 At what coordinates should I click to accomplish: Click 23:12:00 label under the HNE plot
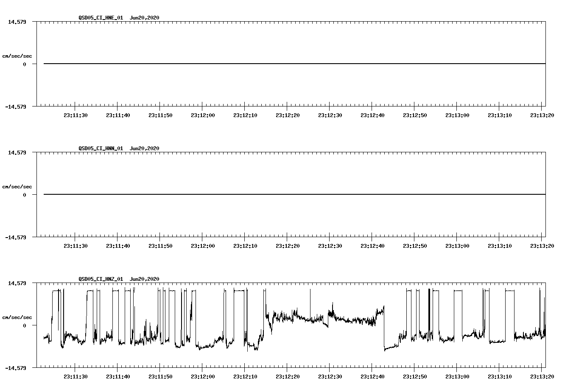(x=203, y=115)
